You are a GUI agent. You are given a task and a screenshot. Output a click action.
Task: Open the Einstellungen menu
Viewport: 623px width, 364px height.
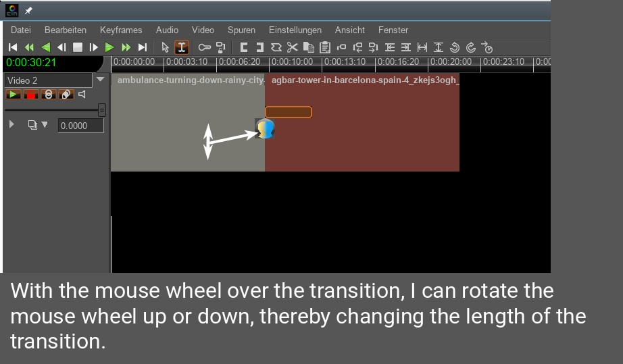coord(295,30)
